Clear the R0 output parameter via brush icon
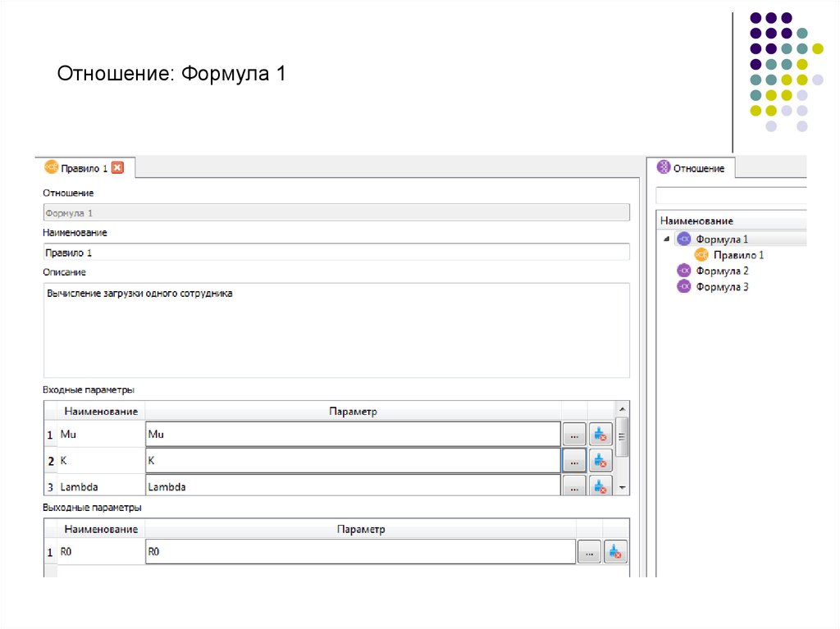This screenshot has width=840, height=629. [x=615, y=553]
